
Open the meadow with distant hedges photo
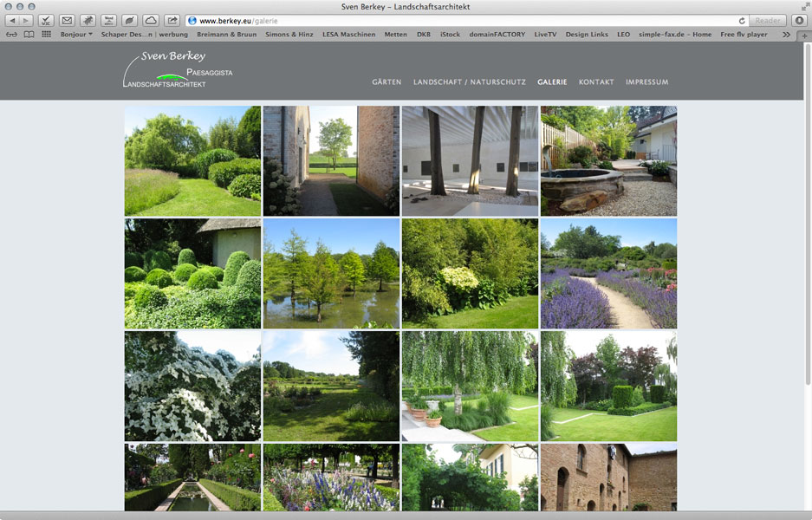click(331, 387)
